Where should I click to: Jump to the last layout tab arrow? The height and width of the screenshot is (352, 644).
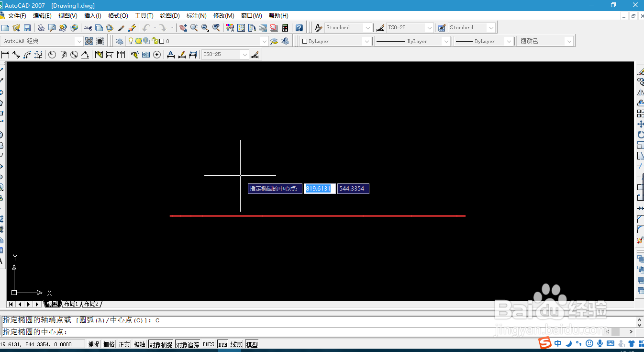[x=37, y=304]
